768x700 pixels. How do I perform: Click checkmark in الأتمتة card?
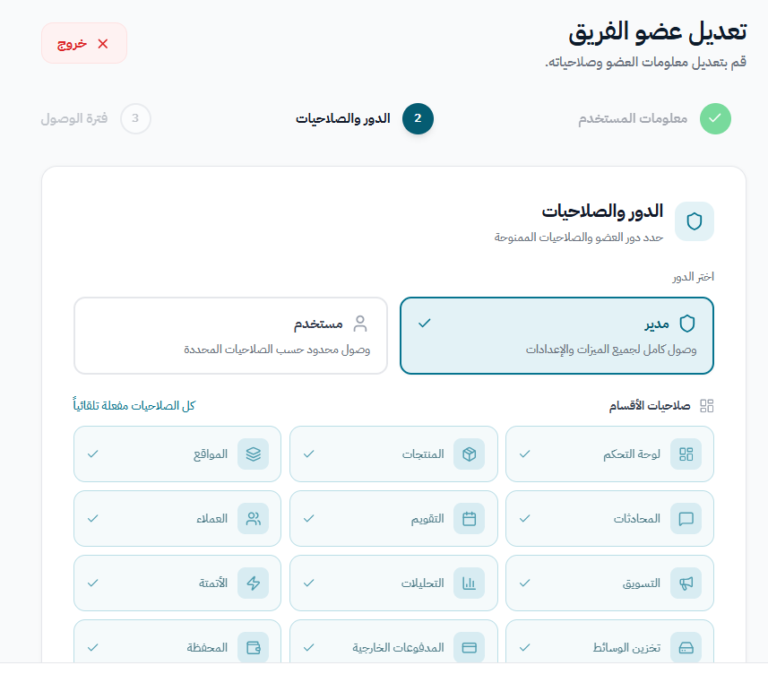tap(92, 583)
